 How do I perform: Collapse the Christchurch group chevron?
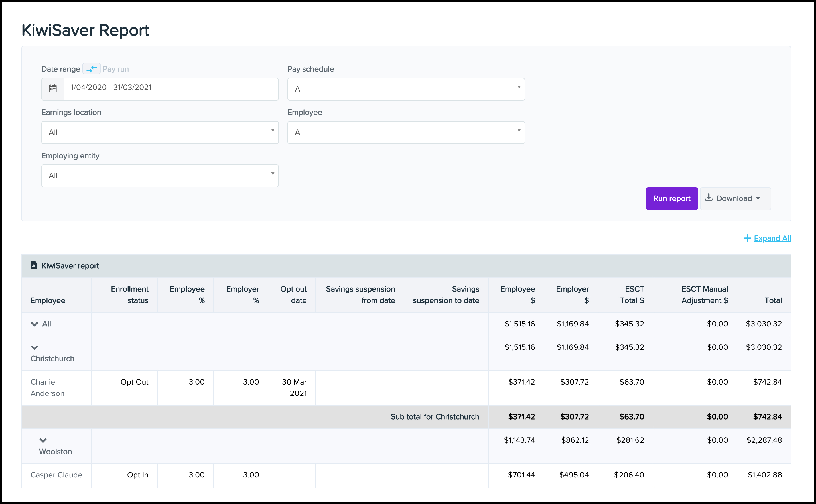tap(34, 347)
